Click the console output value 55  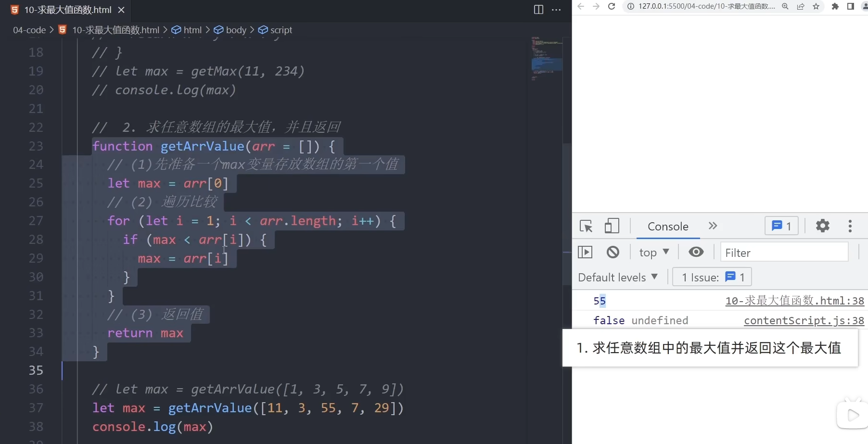[600, 301]
